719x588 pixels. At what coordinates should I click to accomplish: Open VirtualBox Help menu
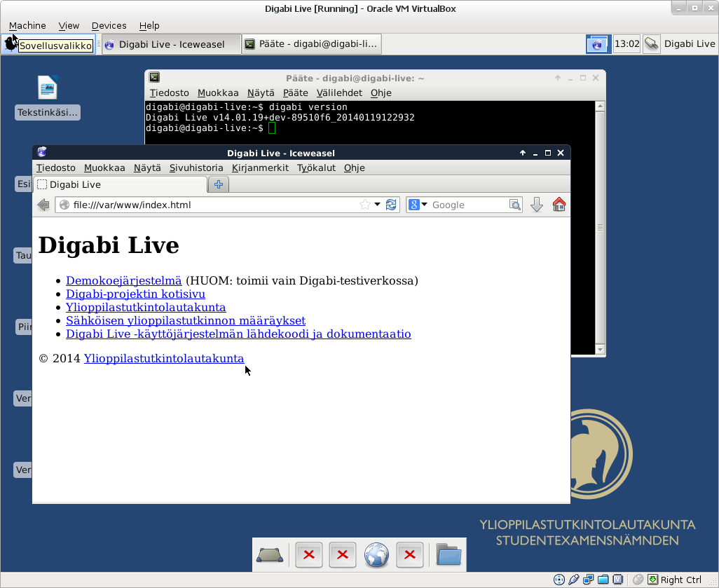click(x=149, y=26)
